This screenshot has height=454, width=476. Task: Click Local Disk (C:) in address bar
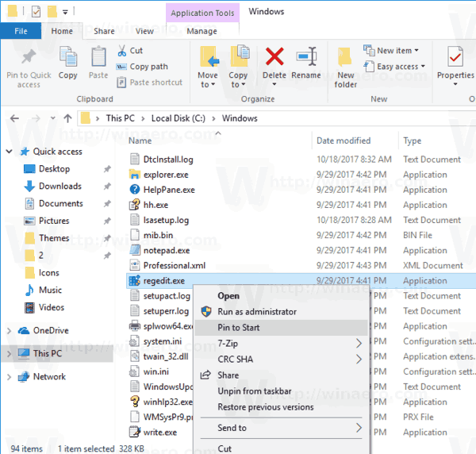coord(178,118)
